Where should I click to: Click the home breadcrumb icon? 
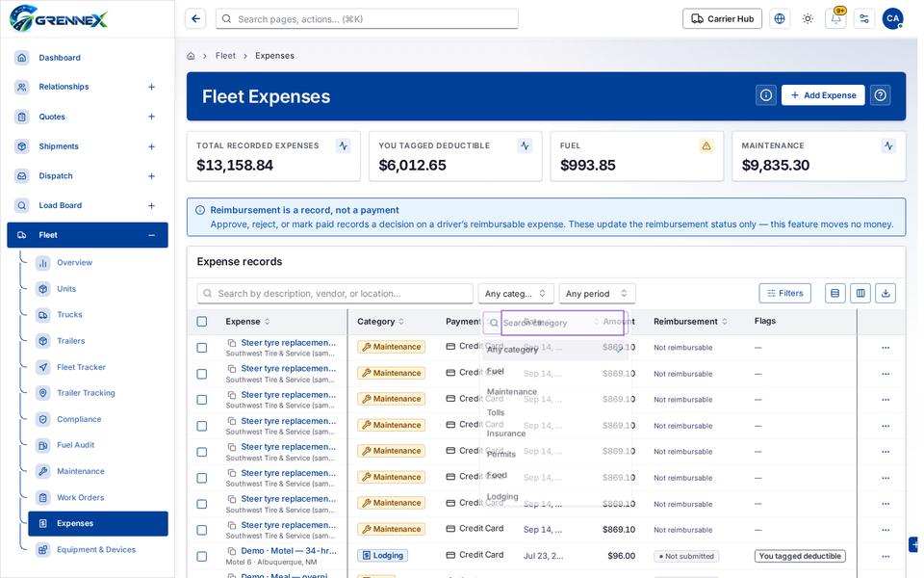click(x=191, y=56)
